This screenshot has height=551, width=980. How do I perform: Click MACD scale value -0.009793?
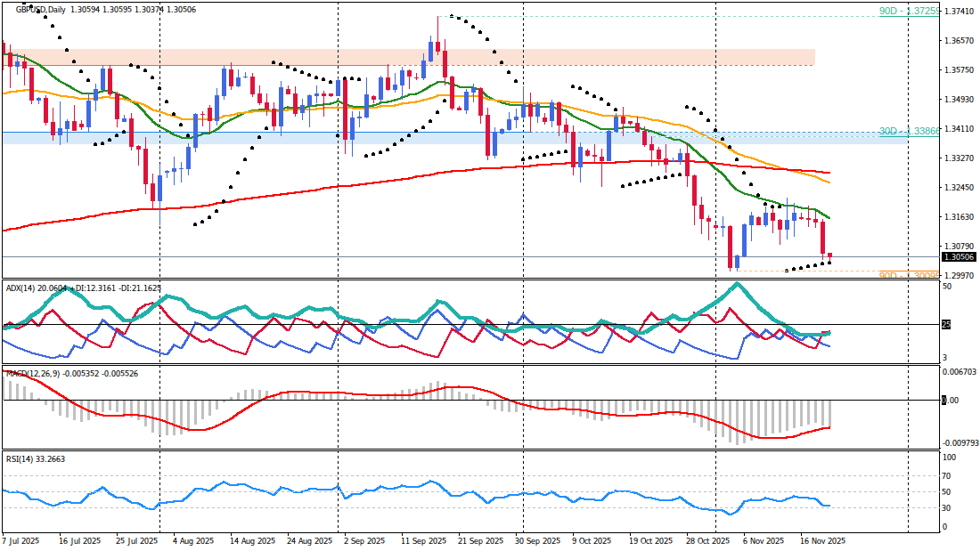(960, 443)
